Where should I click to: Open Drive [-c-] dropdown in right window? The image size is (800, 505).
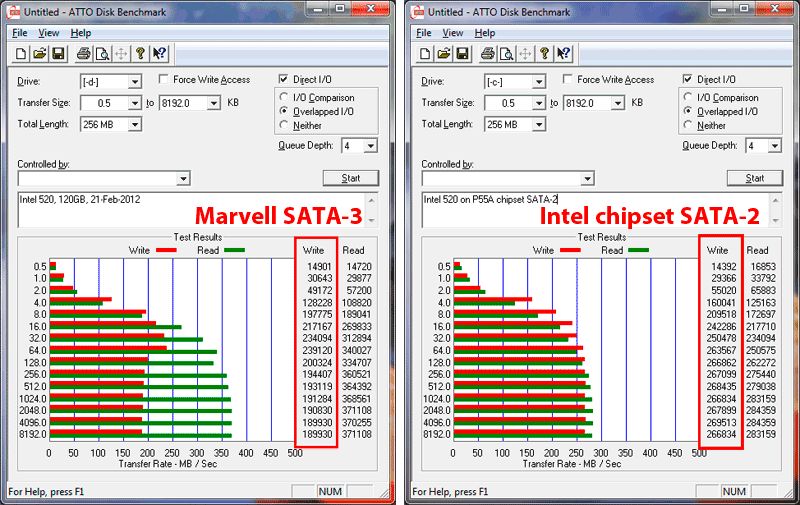pos(539,82)
